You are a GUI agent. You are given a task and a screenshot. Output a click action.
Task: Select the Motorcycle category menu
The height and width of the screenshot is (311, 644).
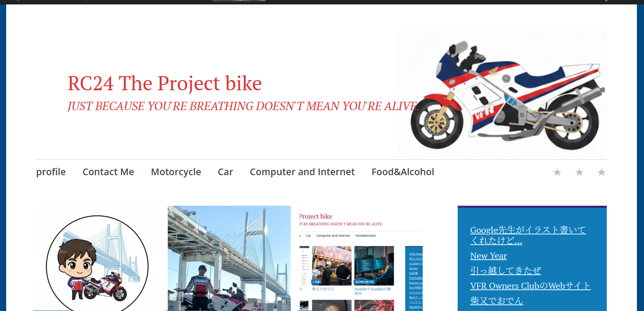point(176,172)
